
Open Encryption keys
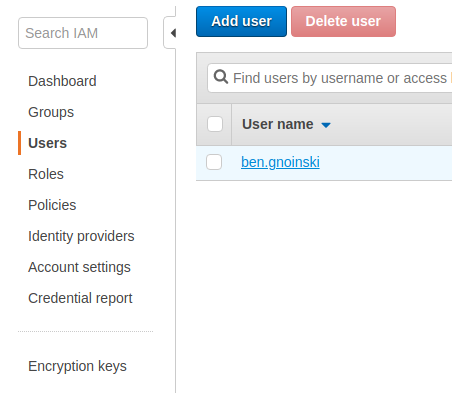[x=78, y=366]
